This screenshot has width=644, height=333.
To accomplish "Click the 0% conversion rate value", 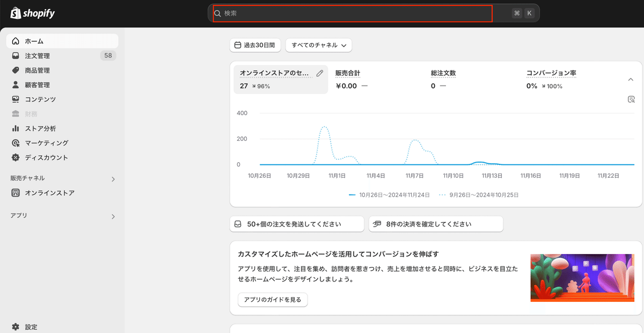I will pyautogui.click(x=532, y=86).
